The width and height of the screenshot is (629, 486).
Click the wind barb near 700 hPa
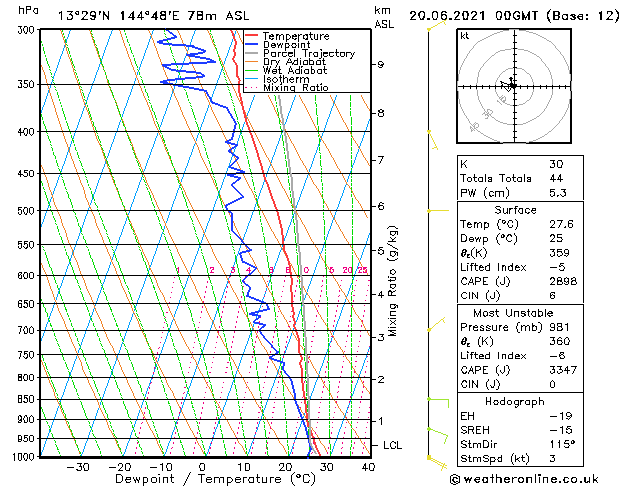(434, 326)
